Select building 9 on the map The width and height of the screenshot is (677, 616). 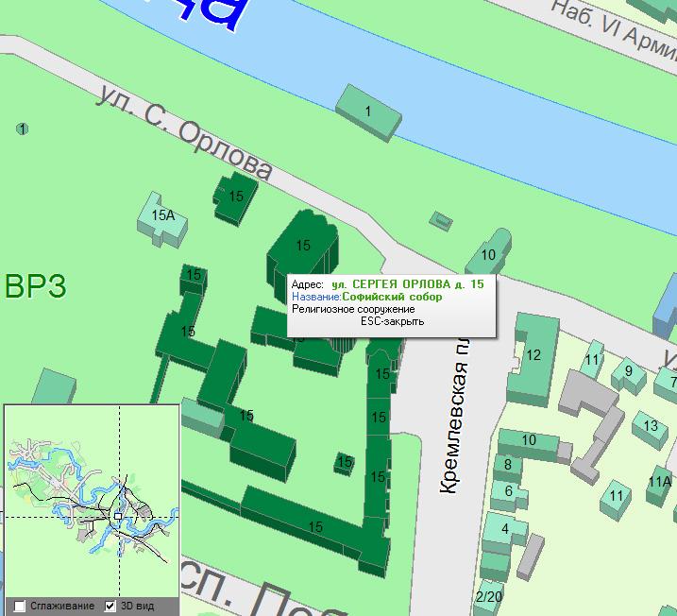628,371
